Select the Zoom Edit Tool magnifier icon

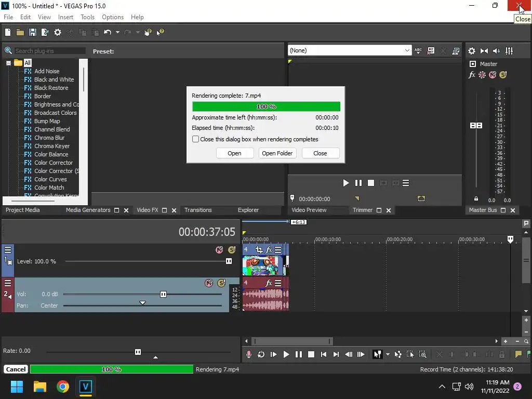[x=422, y=354]
